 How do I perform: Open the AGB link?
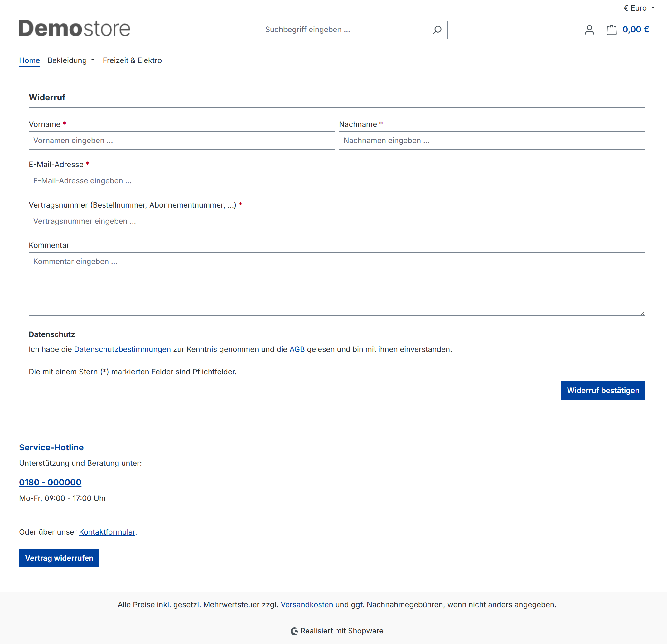tap(297, 349)
